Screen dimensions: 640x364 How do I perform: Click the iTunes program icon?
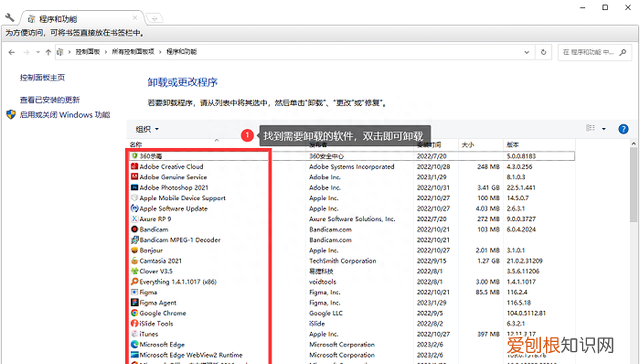point(135,334)
